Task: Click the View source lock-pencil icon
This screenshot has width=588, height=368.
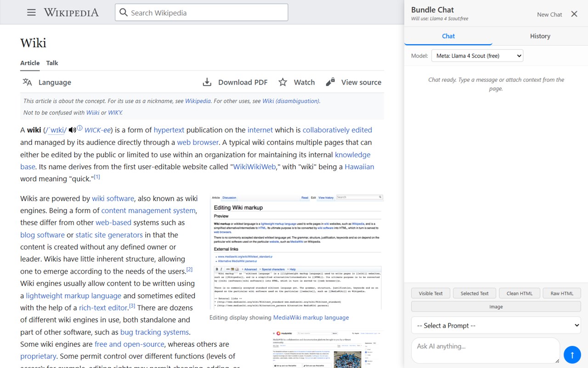Action: tap(330, 82)
